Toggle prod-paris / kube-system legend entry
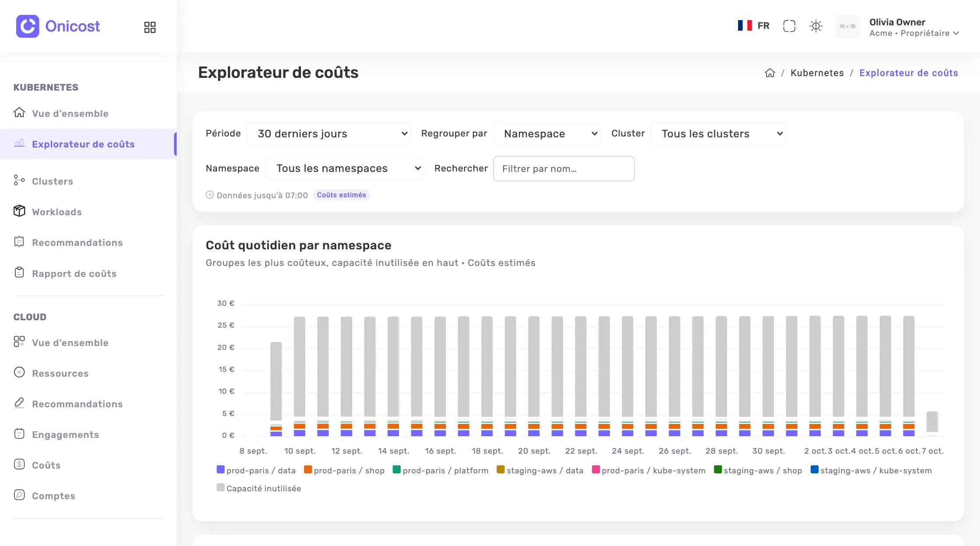 649,470
